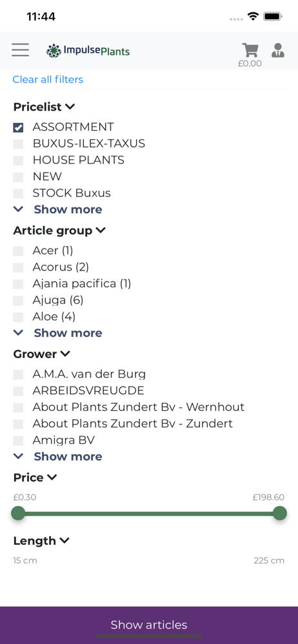The image size is (298, 644).
Task: Uncheck the ASSORTMENT pricelist checkbox
Action: [x=18, y=128]
